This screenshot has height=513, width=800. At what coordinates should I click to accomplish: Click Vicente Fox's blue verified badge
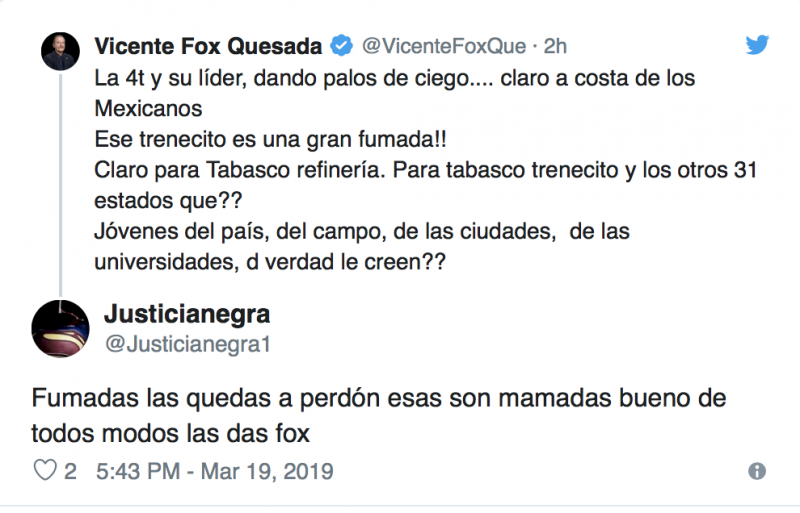click(x=341, y=47)
